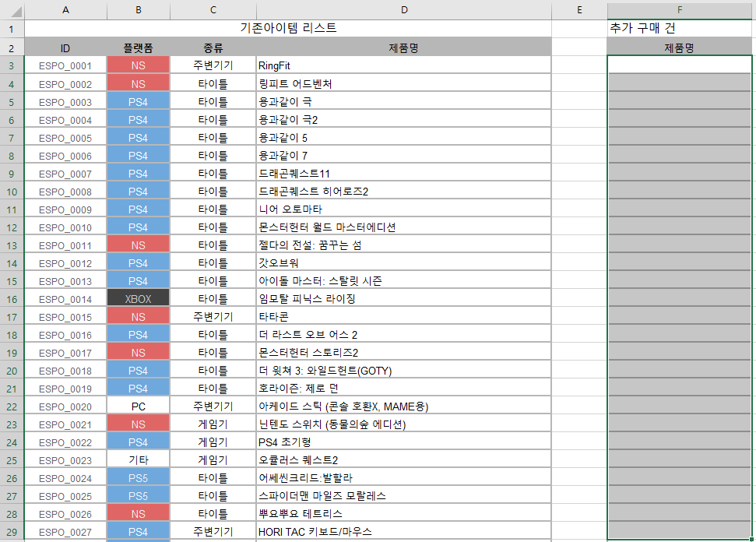Click the '기타' platform cell
The height and width of the screenshot is (542, 756).
[139, 460]
